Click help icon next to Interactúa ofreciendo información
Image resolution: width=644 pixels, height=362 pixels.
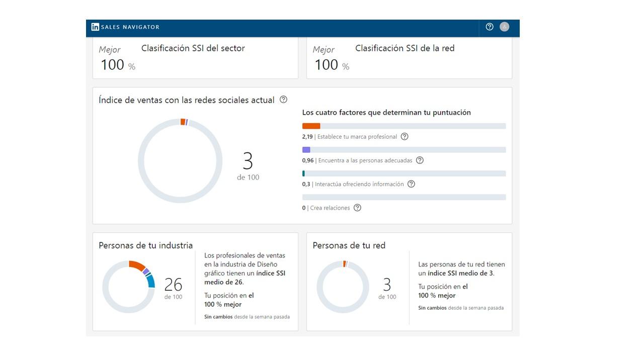click(x=411, y=184)
